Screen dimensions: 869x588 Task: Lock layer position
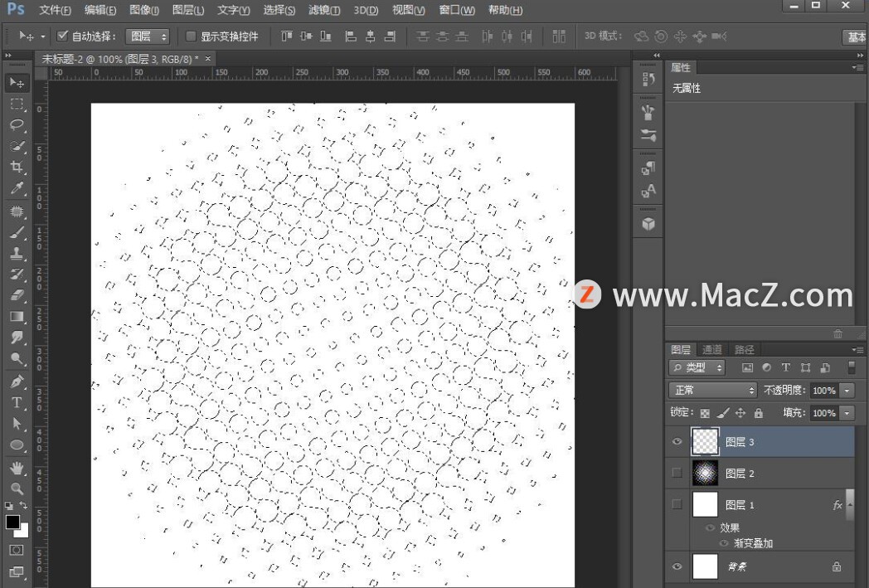(740, 413)
